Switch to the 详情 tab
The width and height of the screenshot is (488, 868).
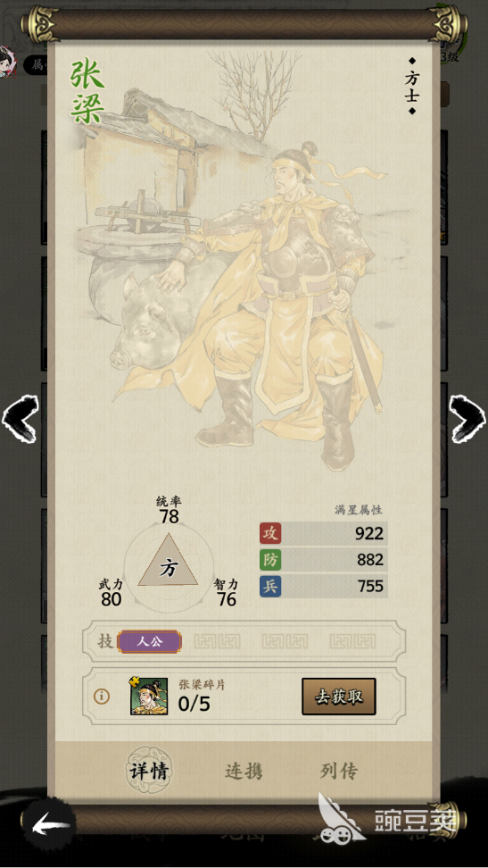pos(148,771)
